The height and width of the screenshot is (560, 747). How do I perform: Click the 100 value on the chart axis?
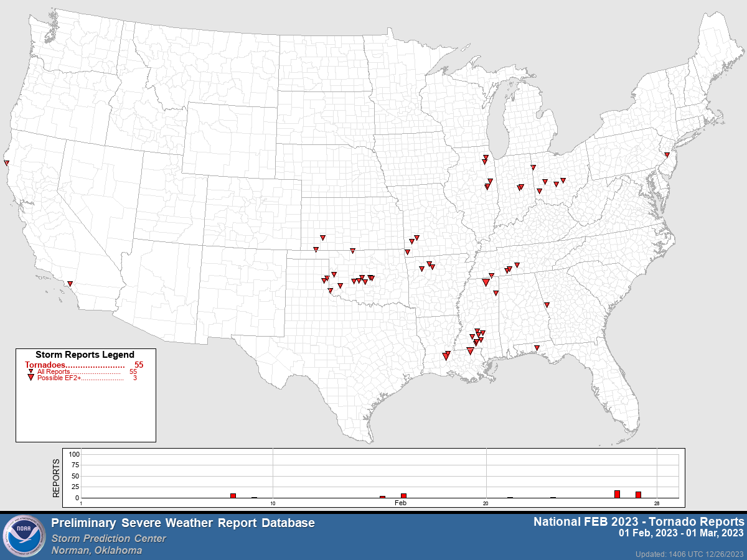coord(74,454)
